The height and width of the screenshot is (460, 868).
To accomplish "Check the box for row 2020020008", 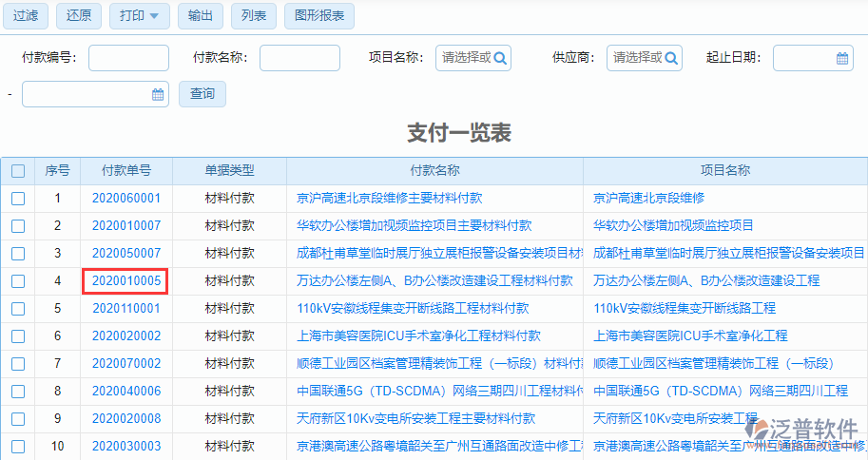I will point(18,418).
